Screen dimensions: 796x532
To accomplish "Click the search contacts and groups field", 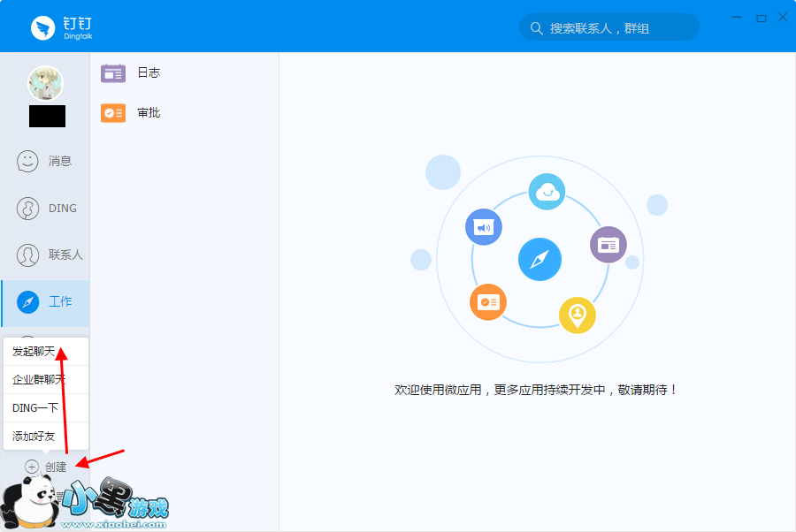I will pos(610,27).
